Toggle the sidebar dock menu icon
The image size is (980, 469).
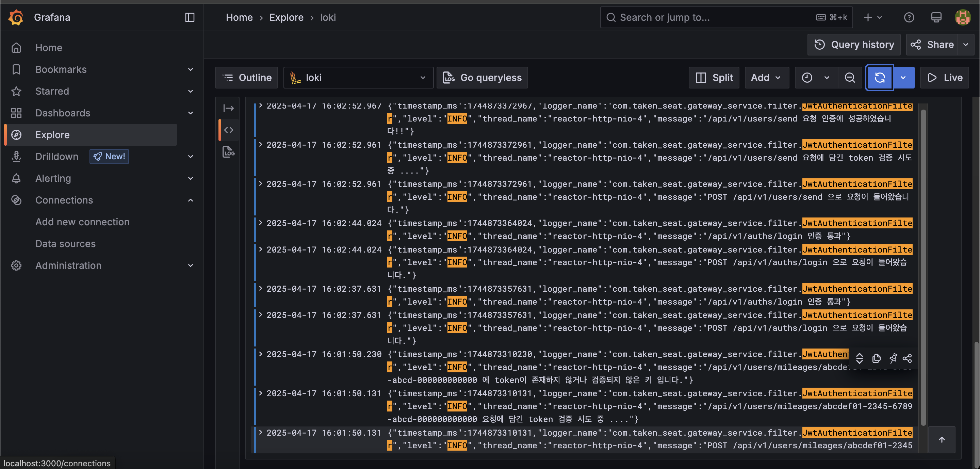pyautogui.click(x=190, y=17)
